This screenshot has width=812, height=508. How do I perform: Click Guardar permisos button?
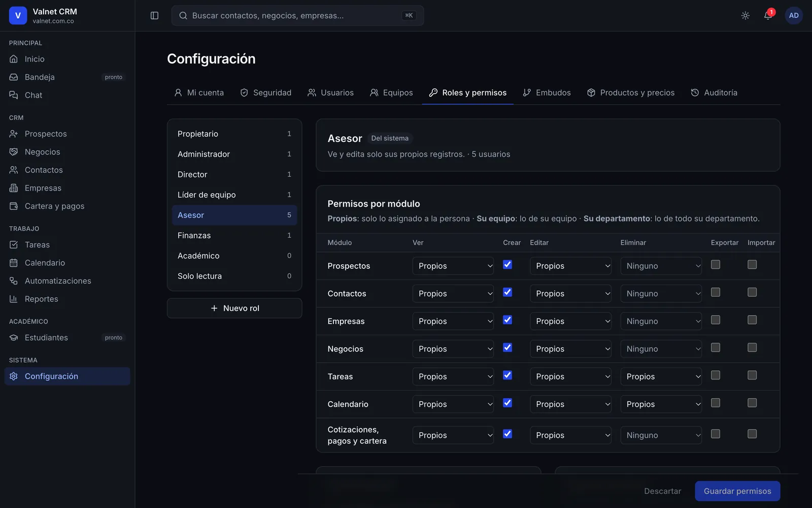[737, 491]
